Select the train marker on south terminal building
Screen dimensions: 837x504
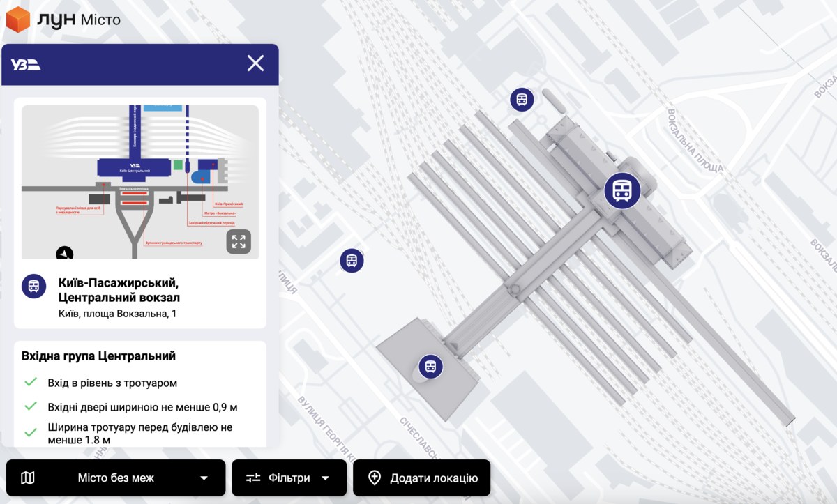coord(430,367)
